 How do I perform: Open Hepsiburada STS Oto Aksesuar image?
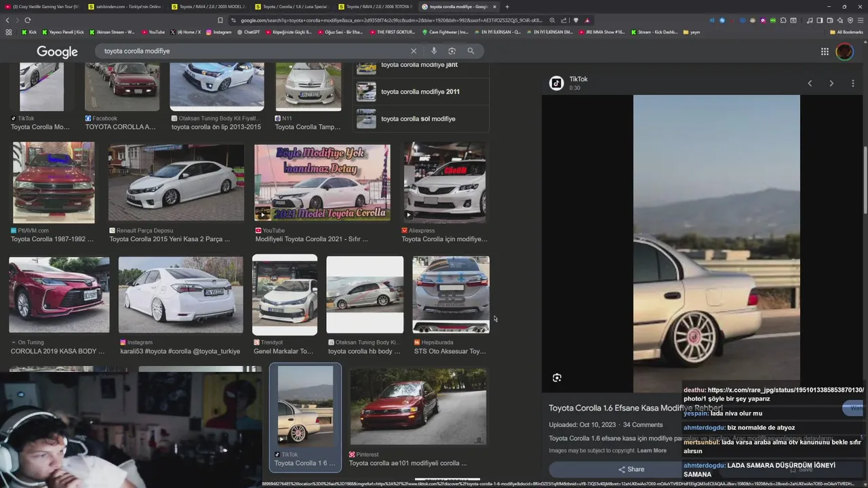point(451,294)
